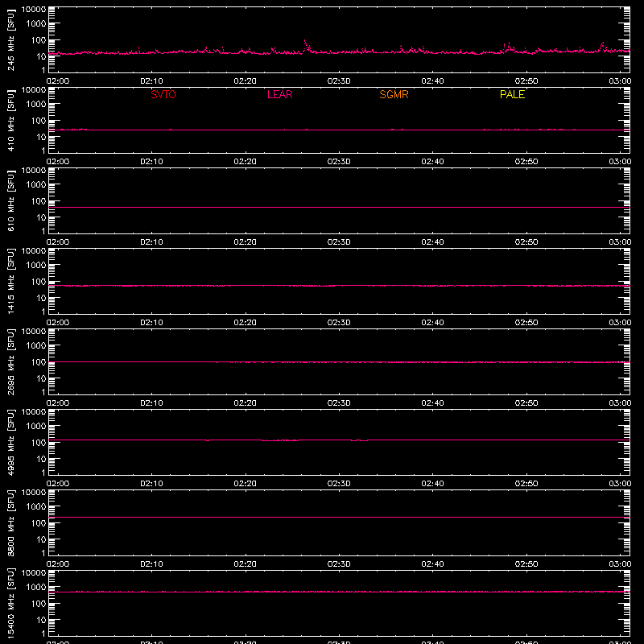Screen dimensions: 644x644
Task: Click the 2695 MHz [SFU] axis title
Action: click(x=11, y=361)
